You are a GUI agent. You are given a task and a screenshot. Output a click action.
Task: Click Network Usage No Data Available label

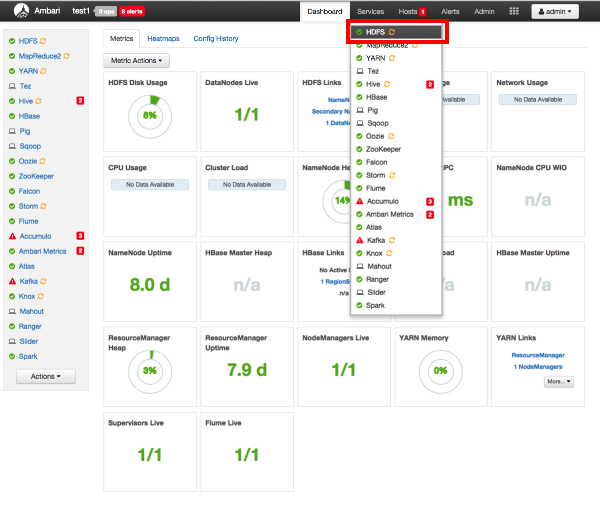538,99
